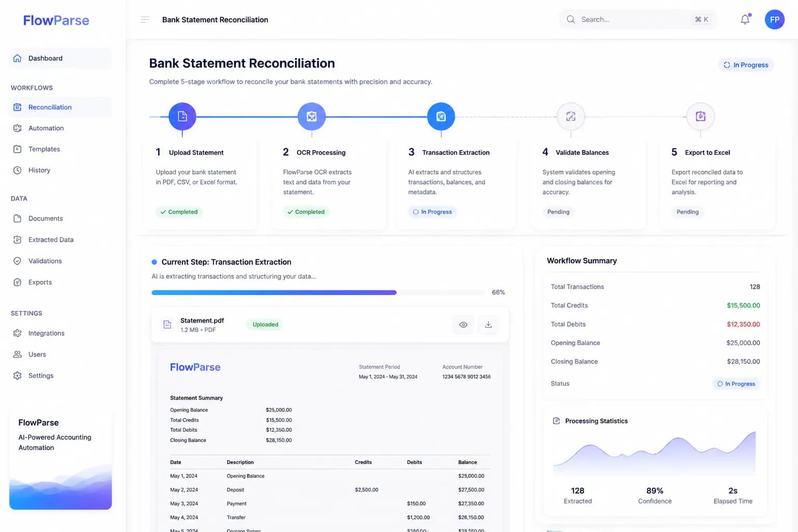Click the FlowParse AI-Powered Accounting promo card
Image resolution: width=798 pixels, height=532 pixels.
coord(60,460)
